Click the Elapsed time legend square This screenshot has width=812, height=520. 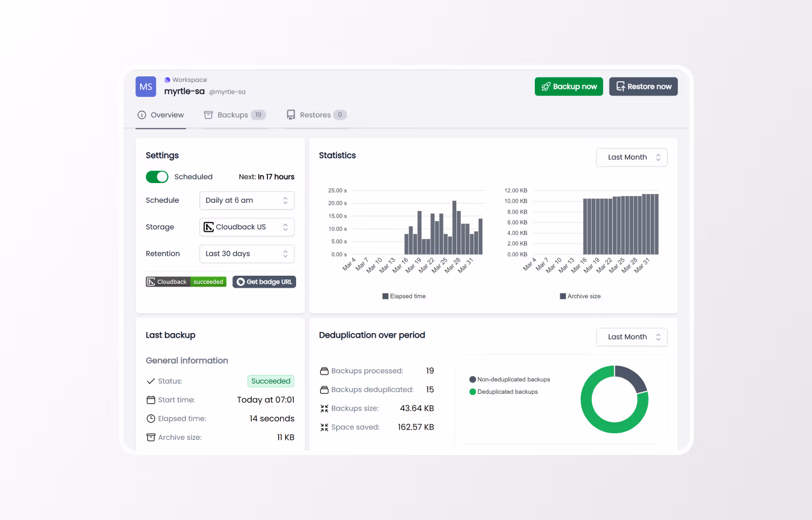tap(384, 296)
